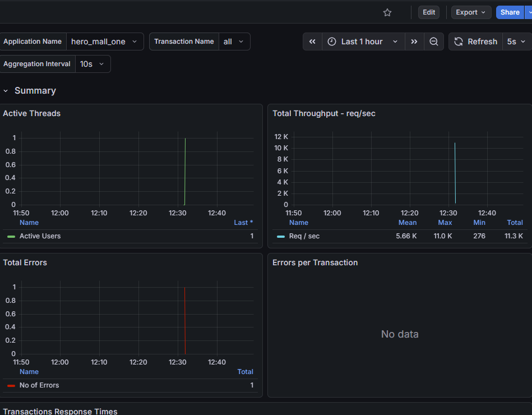Image resolution: width=532 pixels, height=415 pixels.
Task: Sort throughput legend by Name column
Action: tap(299, 223)
